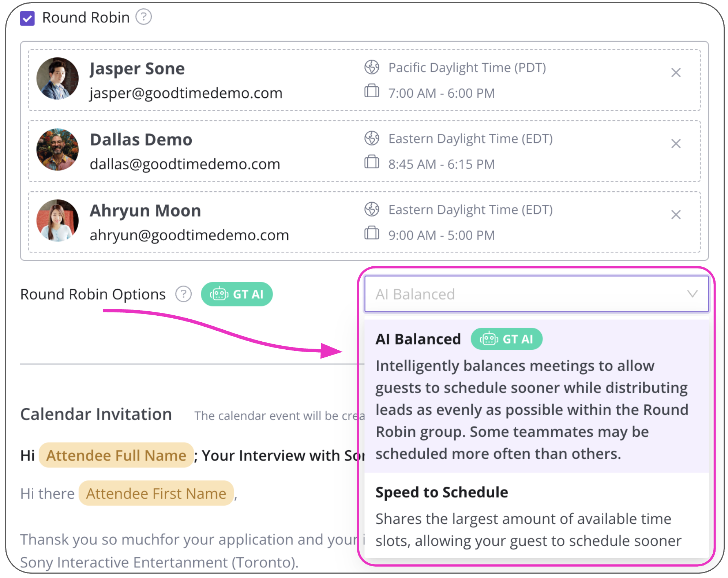This screenshot has height=578, width=728.
Task: Click Jasper Sone's profile photo
Action: (x=57, y=78)
